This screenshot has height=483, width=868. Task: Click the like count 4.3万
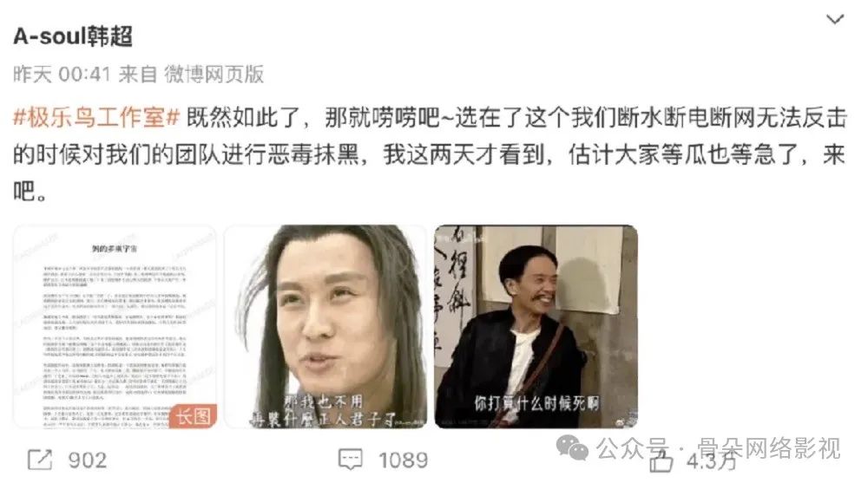[x=713, y=460]
